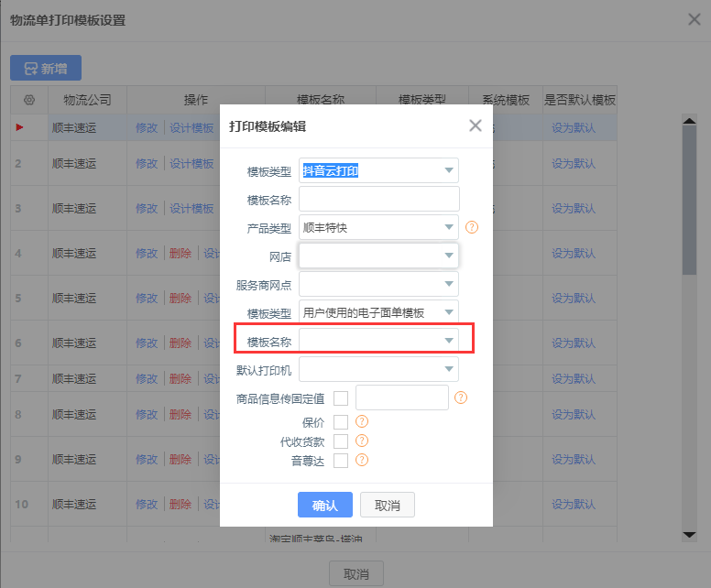
Task: Click the 商品信息传固定值 text input field
Action: (x=402, y=397)
